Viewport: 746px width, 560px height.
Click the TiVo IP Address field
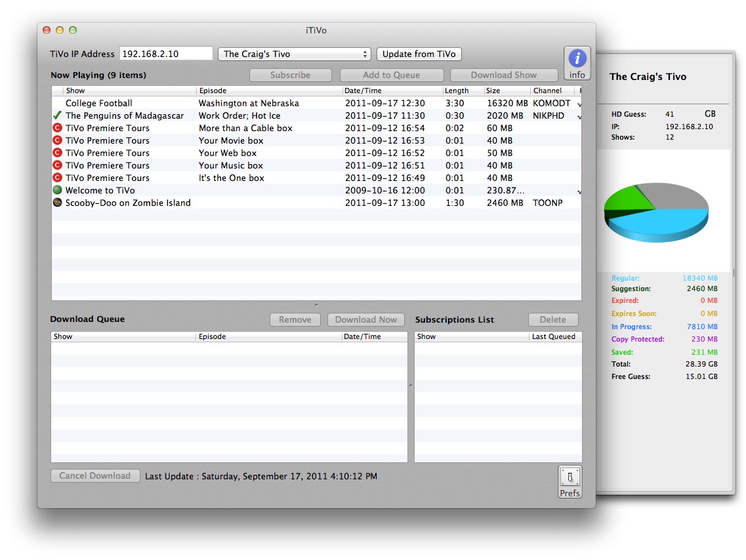point(165,54)
